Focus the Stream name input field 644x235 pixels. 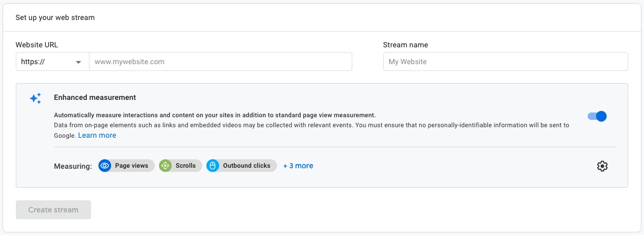coord(505,62)
